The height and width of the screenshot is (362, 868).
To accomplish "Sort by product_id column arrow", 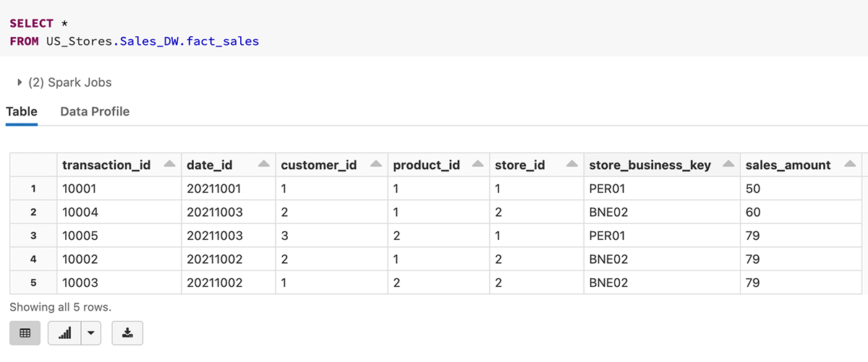I will coord(477,165).
